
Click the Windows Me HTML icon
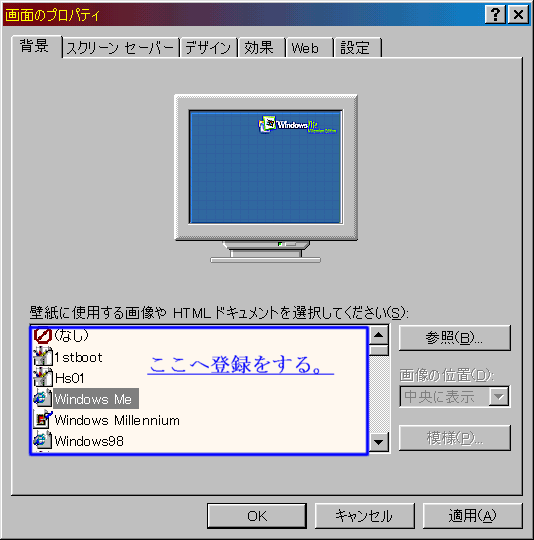(x=43, y=398)
